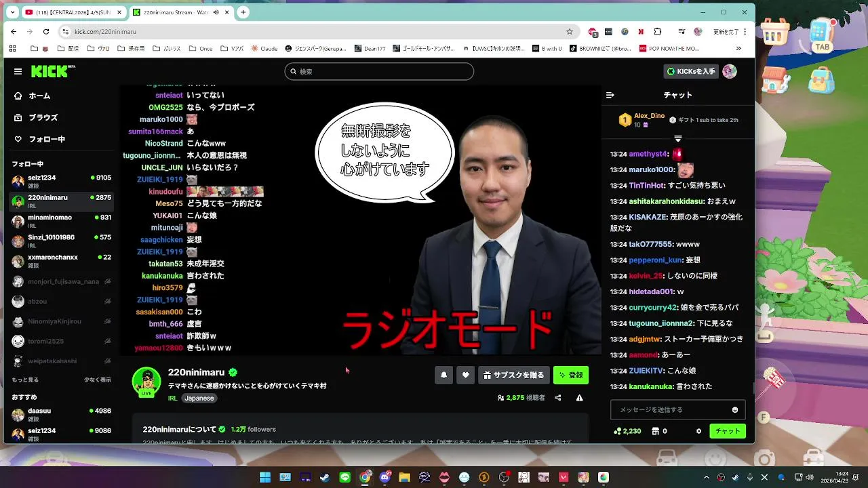This screenshot has width=868, height=488.
Task: Click the microphone icon in the system tray
Action: click(751, 477)
